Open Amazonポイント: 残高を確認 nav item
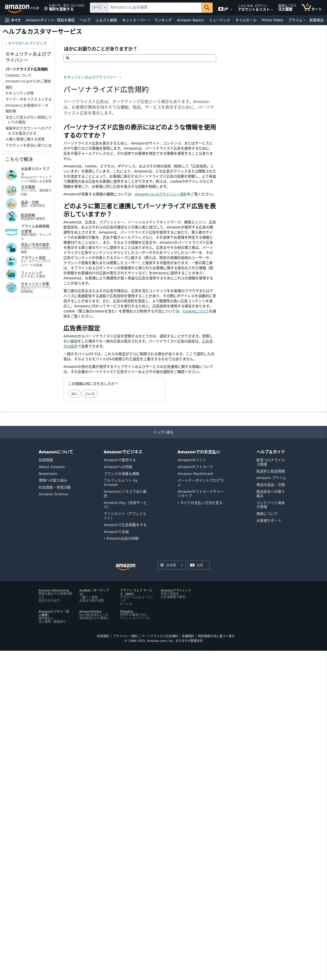327x980 pixels. click(50, 20)
